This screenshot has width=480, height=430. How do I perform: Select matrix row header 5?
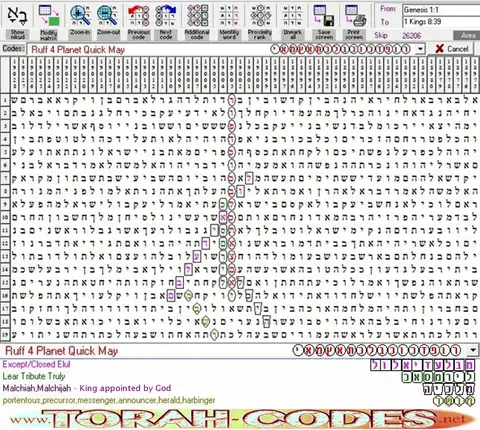point(5,152)
